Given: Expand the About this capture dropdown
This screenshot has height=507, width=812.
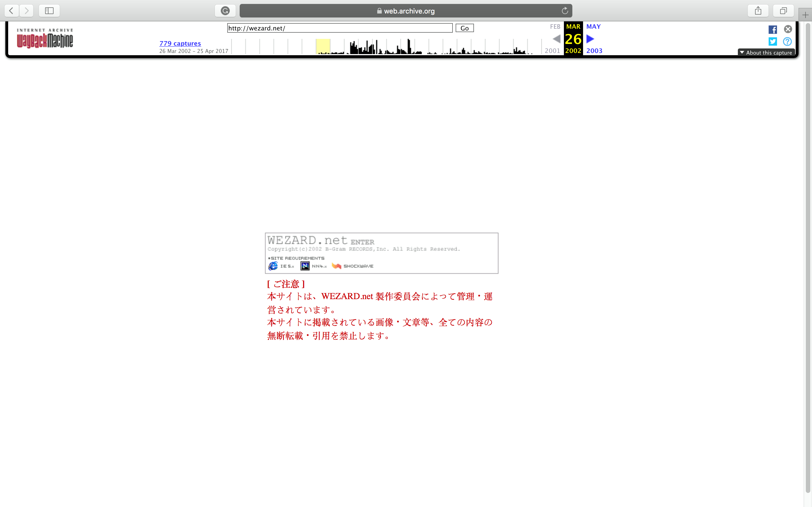Looking at the screenshot, I should 766,53.
